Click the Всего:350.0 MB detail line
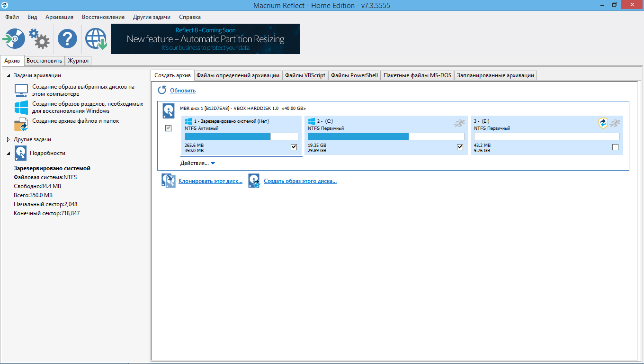Viewport: 644px width, 364px height. click(33, 195)
